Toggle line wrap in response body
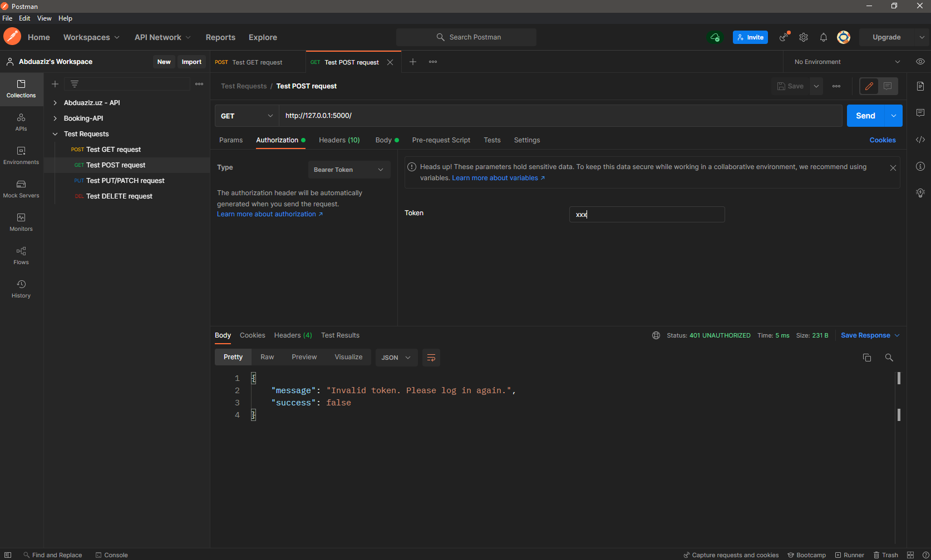The height and width of the screenshot is (560, 931). pos(431,358)
